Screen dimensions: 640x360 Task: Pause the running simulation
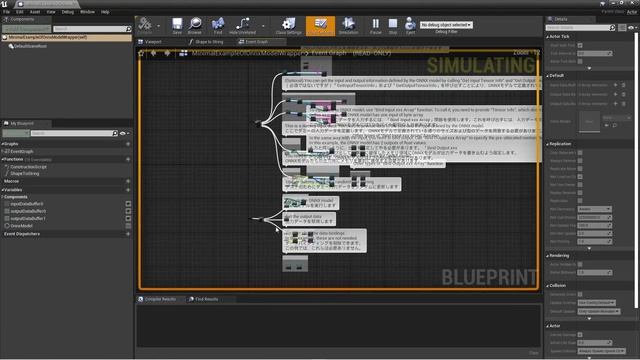tap(376, 25)
